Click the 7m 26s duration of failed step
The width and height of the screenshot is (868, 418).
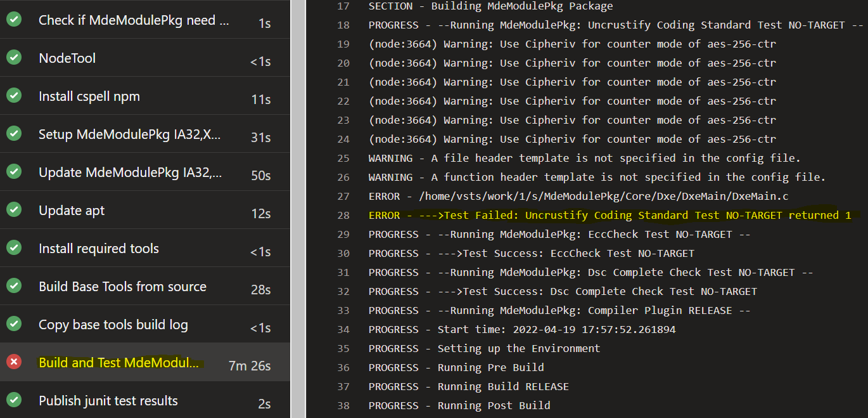pos(249,366)
